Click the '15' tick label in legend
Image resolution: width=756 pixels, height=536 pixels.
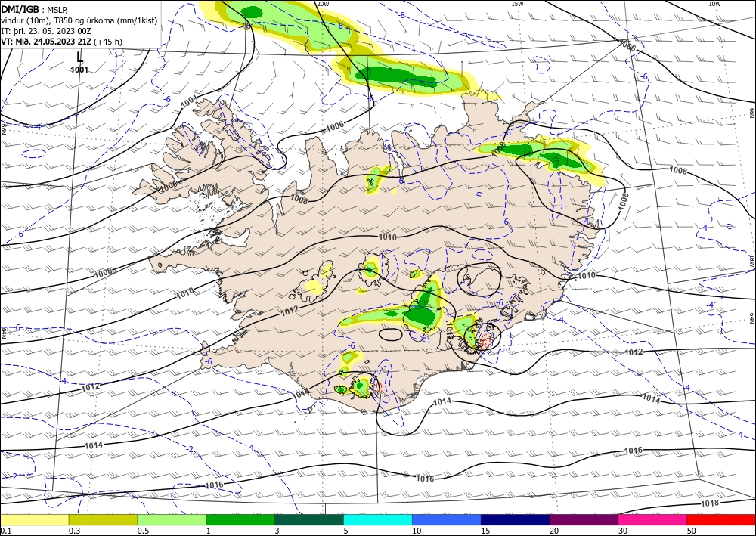coord(485,531)
